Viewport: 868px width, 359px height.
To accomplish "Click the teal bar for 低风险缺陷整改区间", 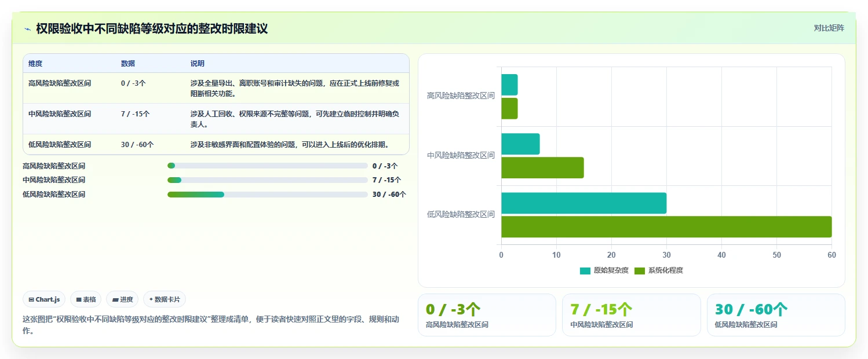I will [583, 203].
